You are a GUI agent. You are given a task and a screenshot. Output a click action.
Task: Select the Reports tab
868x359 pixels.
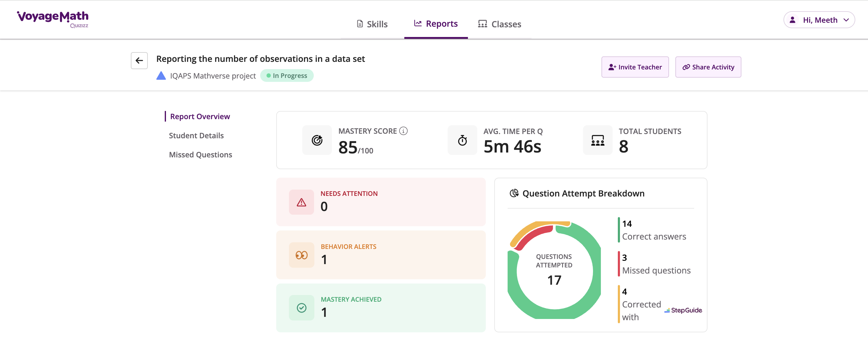[x=436, y=24]
